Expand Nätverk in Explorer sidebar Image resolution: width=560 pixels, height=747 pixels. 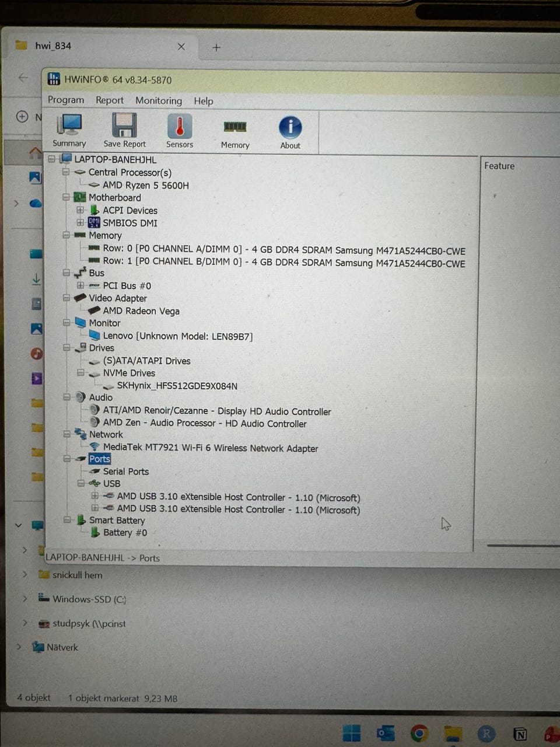pyautogui.click(x=19, y=647)
